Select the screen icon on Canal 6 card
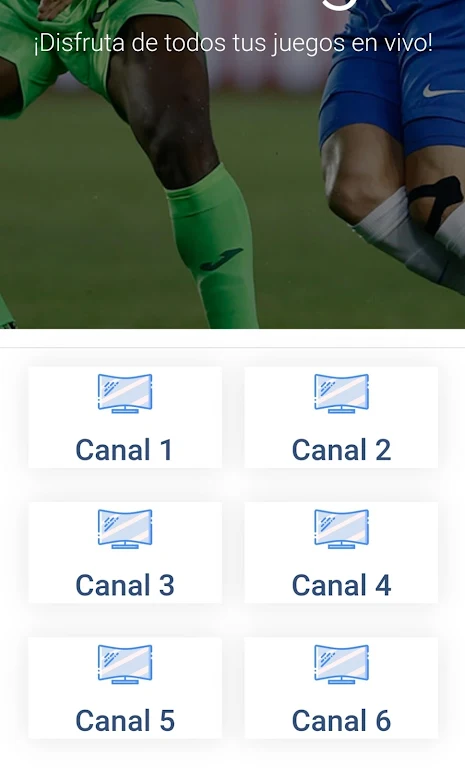This screenshot has width=465, height=768. point(342,664)
